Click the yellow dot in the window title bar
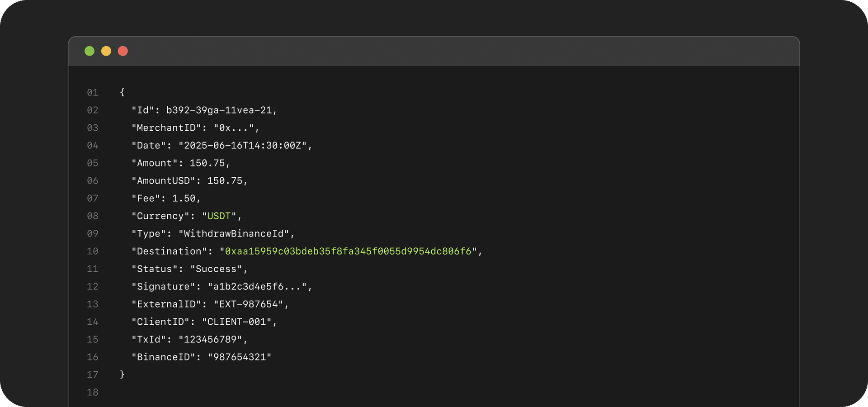Screen dimensions: 868x407 106,51
